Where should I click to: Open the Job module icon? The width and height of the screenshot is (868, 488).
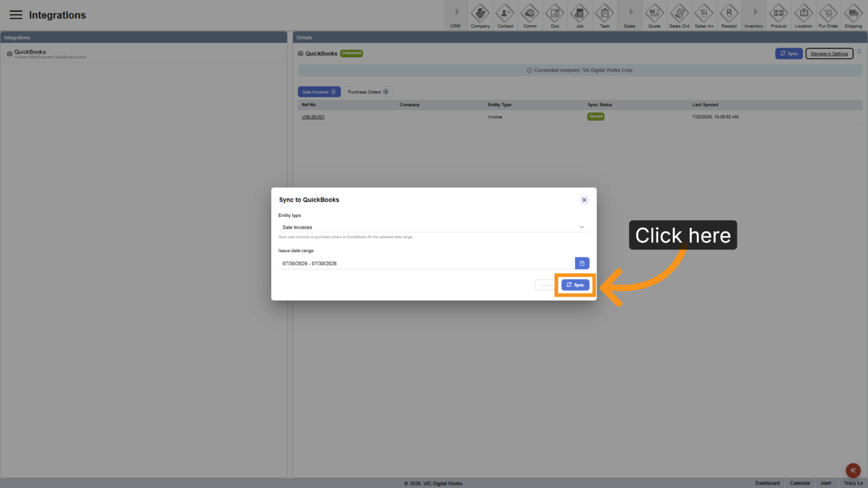[579, 15]
